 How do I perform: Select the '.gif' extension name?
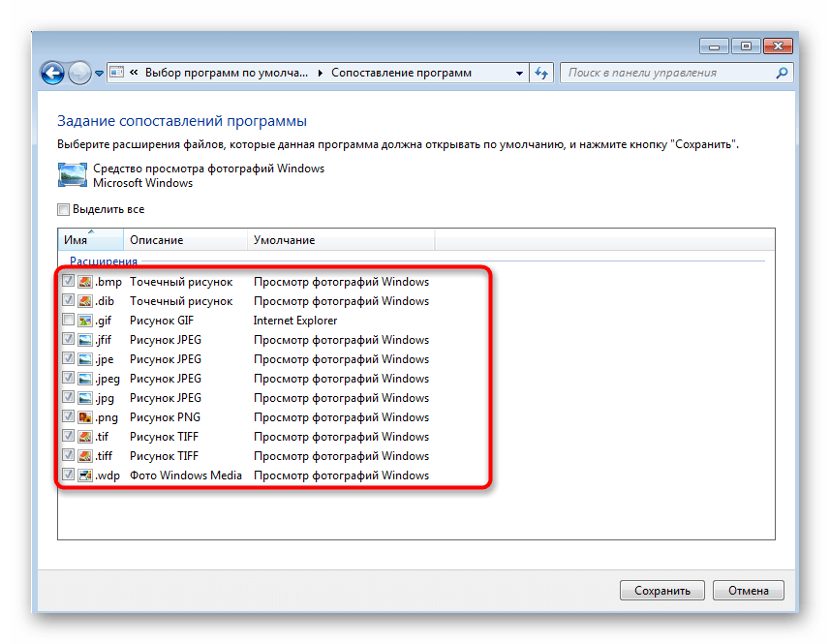[104, 321]
